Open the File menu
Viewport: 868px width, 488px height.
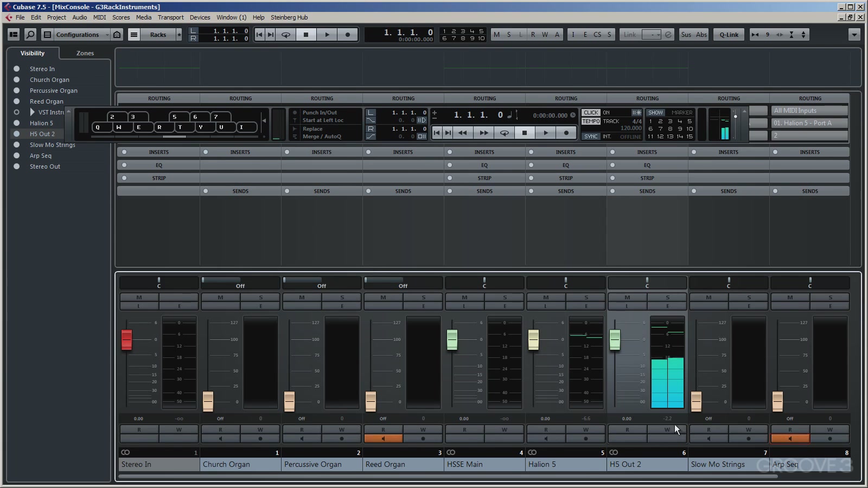(x=20, y=17)
